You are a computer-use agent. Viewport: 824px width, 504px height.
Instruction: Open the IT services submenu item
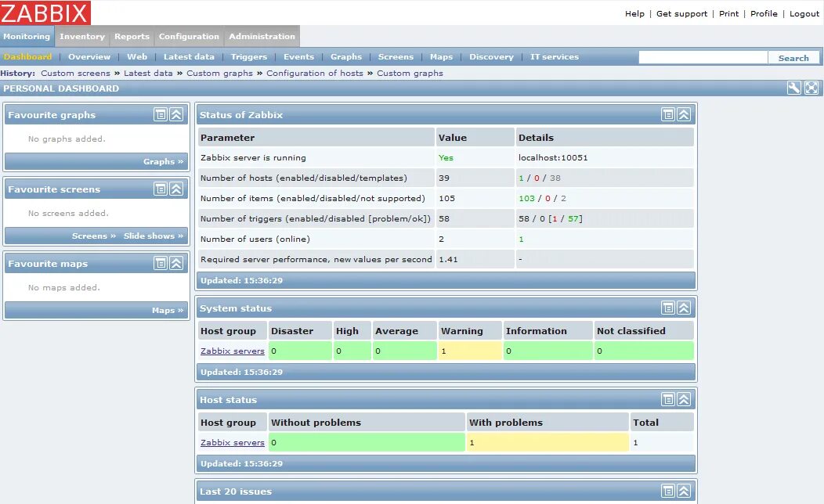click(555, 56)
